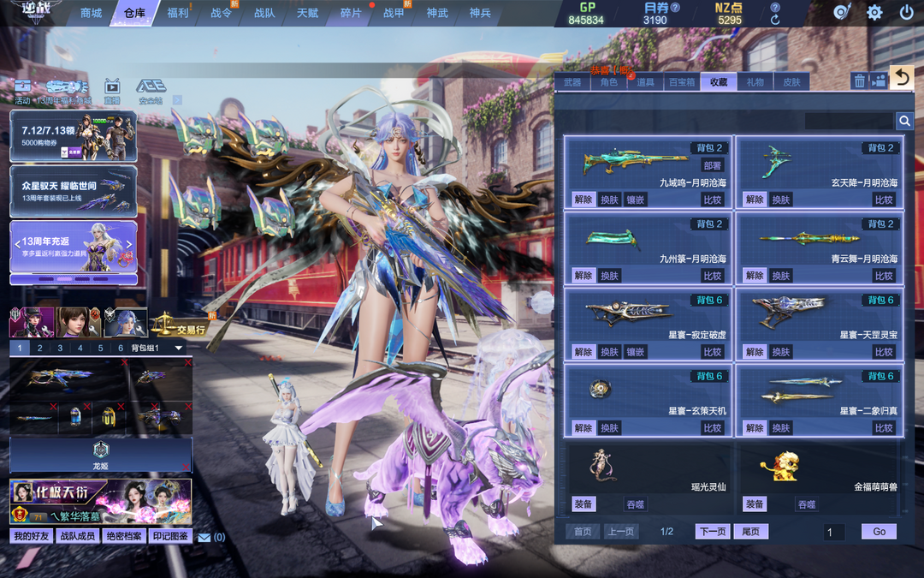924x578 pixels.
Task: Switch inventory to the 道具 tab
Action: 645,82
